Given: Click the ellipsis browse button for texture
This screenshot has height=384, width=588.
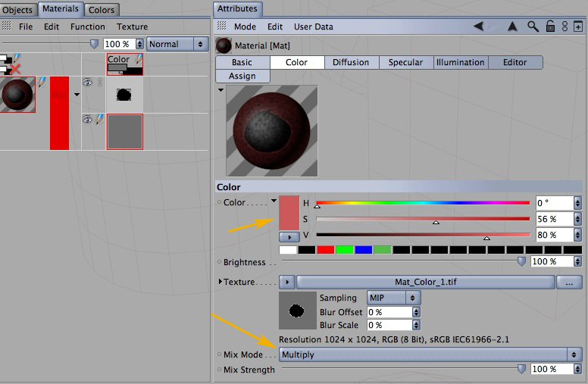Looking at the screenshot, I should pyautogui.click(x=569, y=283).
